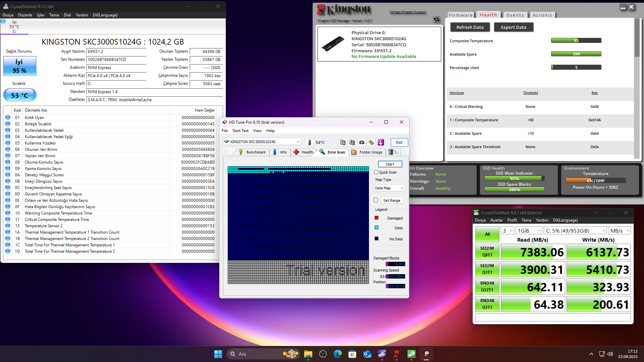Image resolution: width=644 pixels, height=362 pixels.
Task: Open the Profil menu in CrystalDiskMark
Action: tap(512, 220)
